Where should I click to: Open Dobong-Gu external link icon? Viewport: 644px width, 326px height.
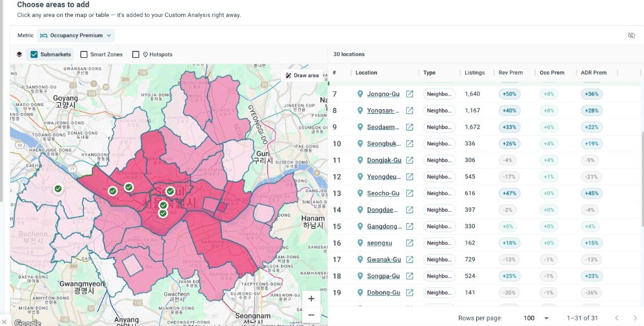[409, 292]
